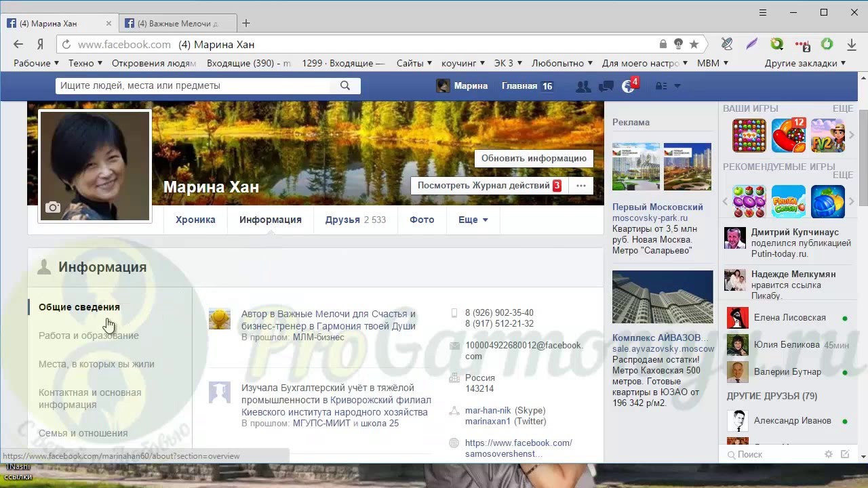Screen dimensions: 868x488
Task: Open the jewel-matching game in Your Games
Action: (749, 136)
